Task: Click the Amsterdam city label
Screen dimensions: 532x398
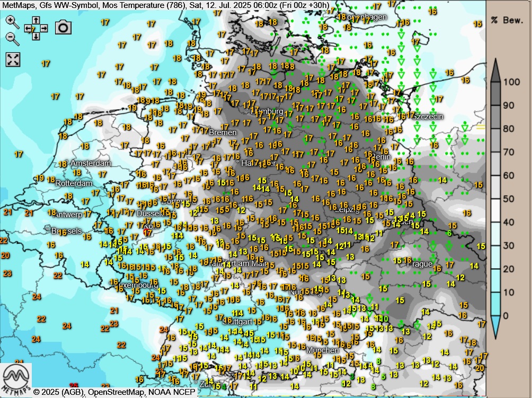Action: [91, 163]
